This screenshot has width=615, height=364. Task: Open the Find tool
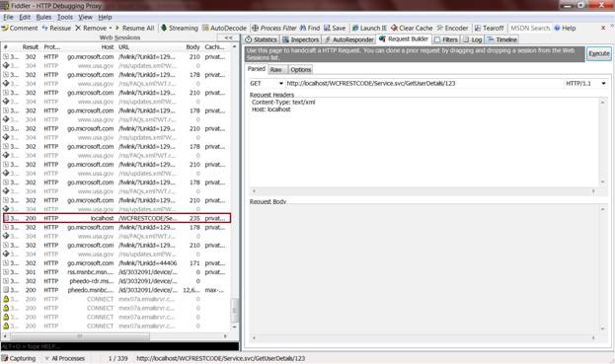[310, 28]
